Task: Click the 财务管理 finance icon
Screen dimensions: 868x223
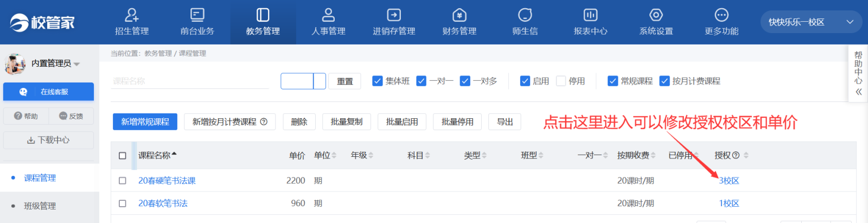Action: point(459,15)
